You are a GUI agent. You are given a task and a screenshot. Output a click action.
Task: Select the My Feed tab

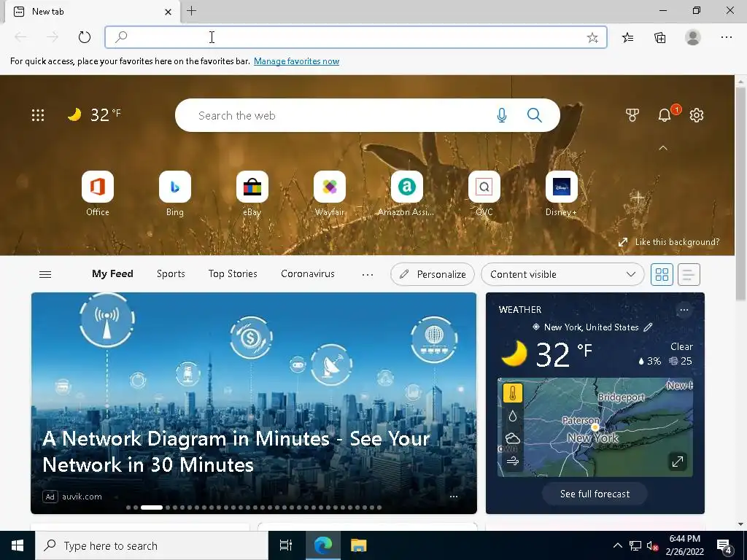112,274
